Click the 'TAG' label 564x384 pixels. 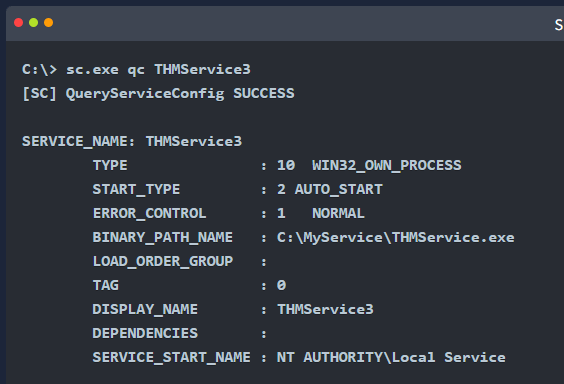(106, 285)
